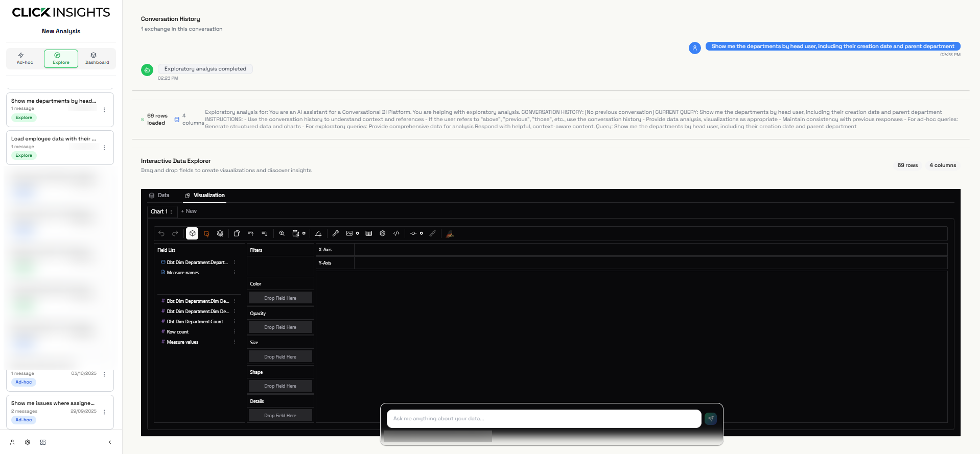Toggle the stack layers icon

(220, 233)
